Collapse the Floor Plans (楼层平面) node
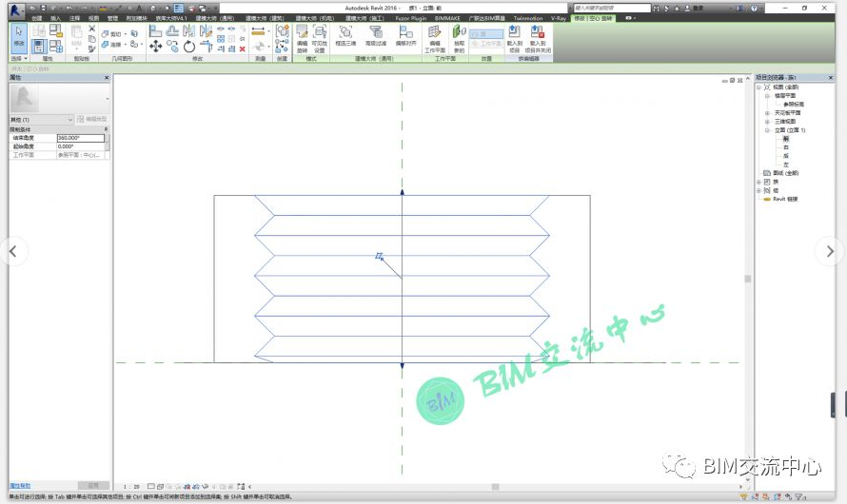Screen dimensions: 847x504 pos(767,95)
